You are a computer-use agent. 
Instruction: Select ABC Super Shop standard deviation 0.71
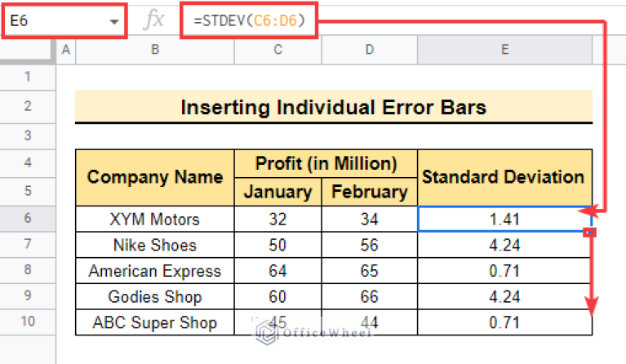[x=504, y=322]
